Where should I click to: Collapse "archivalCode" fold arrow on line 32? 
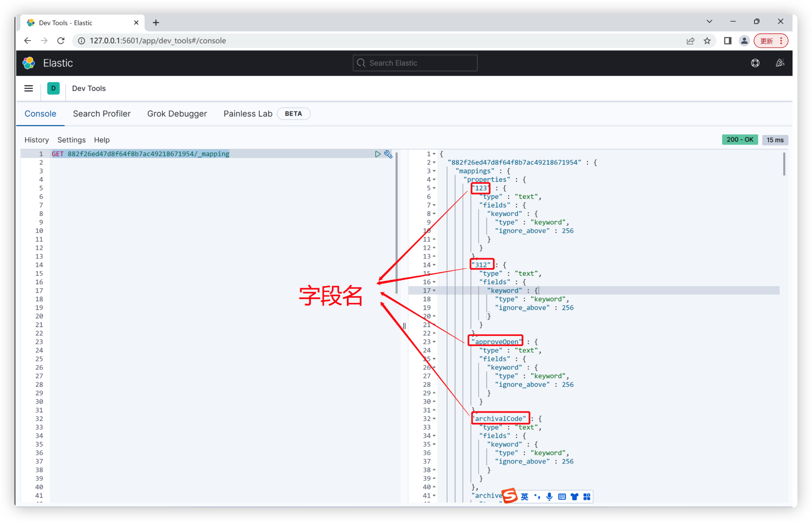[x=434, y=419]
